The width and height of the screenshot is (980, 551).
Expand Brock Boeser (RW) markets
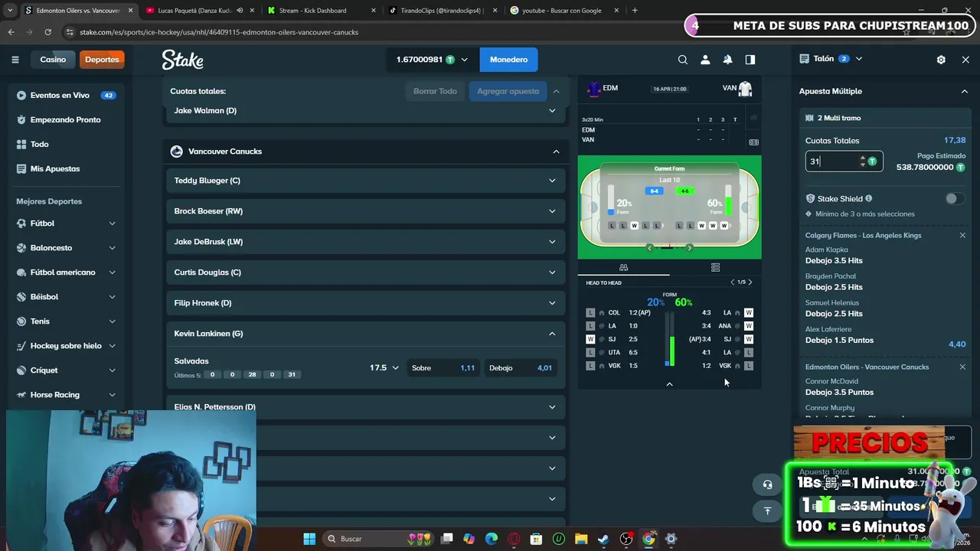click(x=366, y=211)
